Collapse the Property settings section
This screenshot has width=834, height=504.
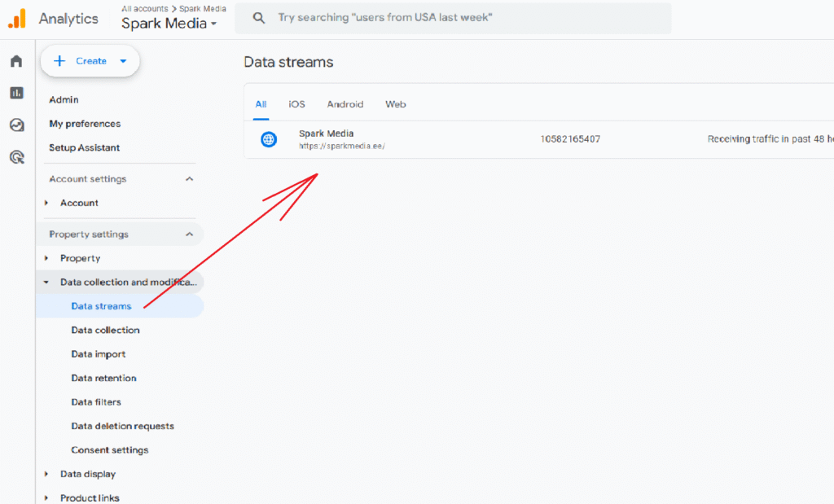189,234
